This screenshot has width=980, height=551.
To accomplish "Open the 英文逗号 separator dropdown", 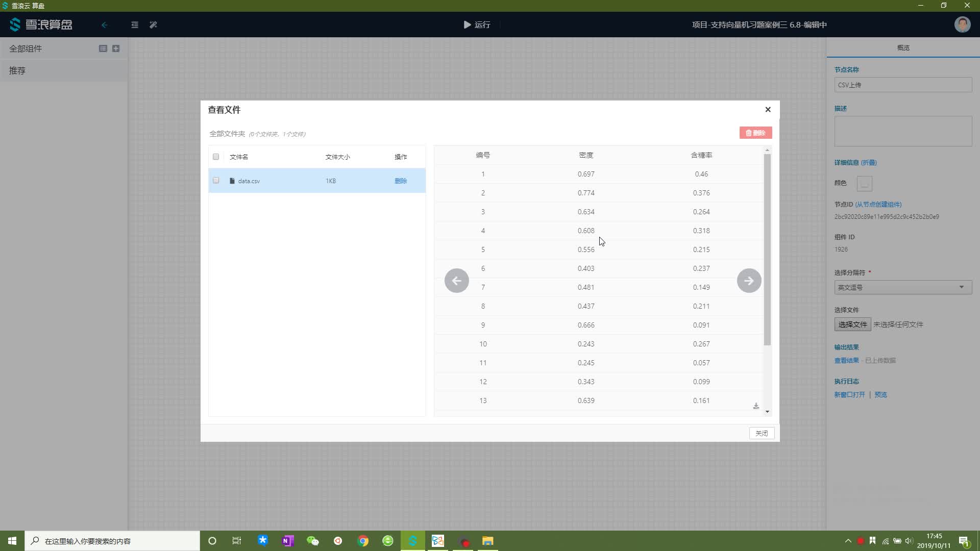I will [x=902, y=287].
